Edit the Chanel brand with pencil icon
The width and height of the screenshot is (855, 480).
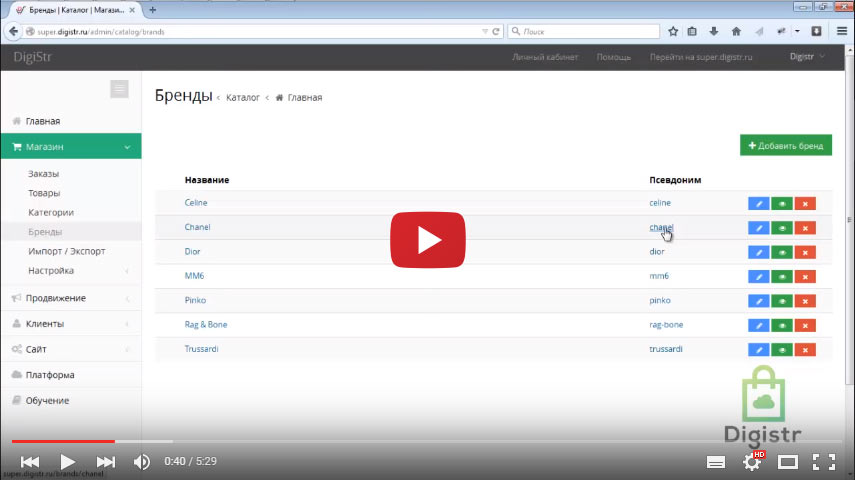coord(758,228)
